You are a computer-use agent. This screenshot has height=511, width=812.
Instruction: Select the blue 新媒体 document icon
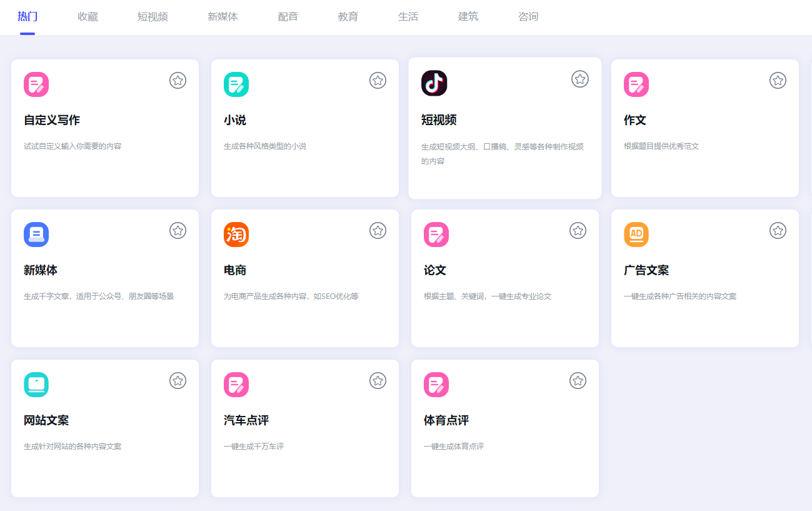click(36, 234)
